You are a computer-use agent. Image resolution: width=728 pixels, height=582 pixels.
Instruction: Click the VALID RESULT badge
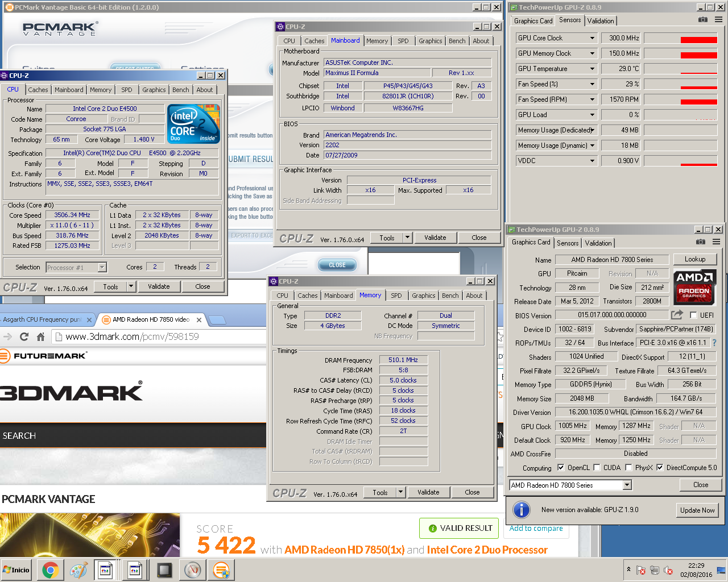pyautogui.click(x=460, y=528)
